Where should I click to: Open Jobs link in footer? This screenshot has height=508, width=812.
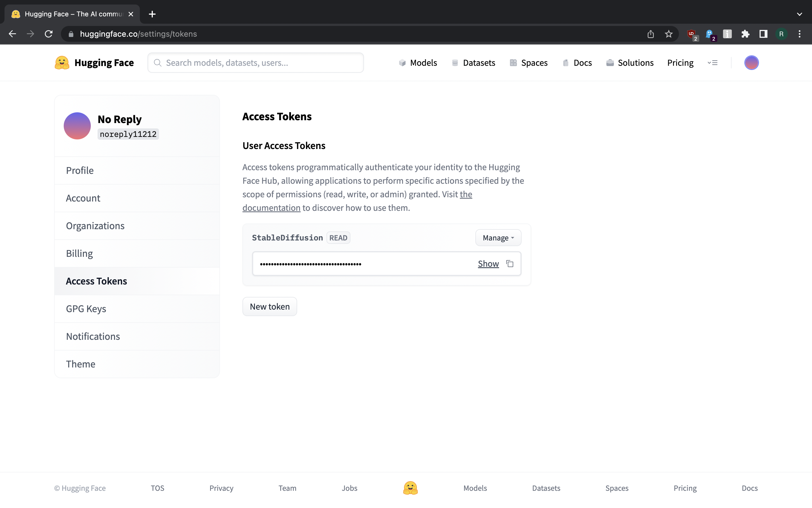pyautogui.click(x=350, y=488)
